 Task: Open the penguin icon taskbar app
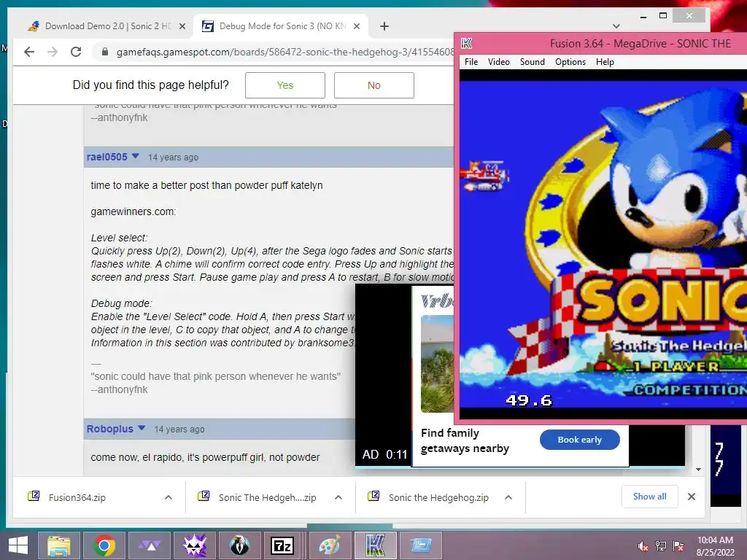point(239,545)
